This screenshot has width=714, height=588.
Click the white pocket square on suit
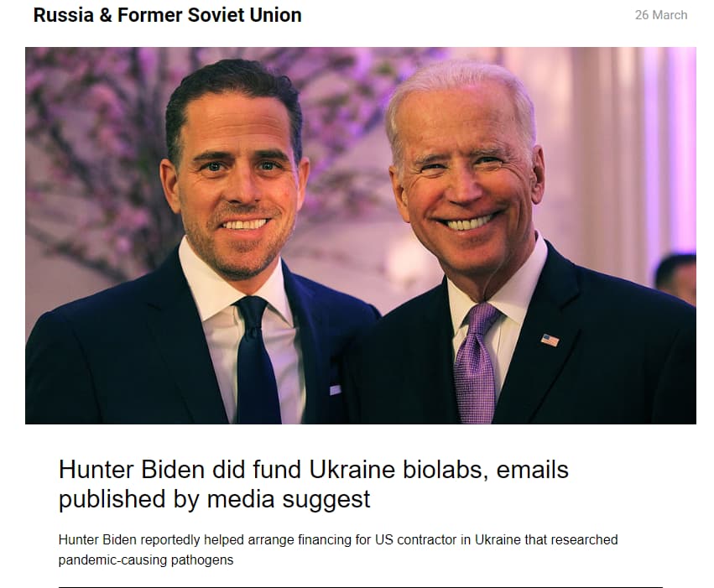click(x=335, y=389)
